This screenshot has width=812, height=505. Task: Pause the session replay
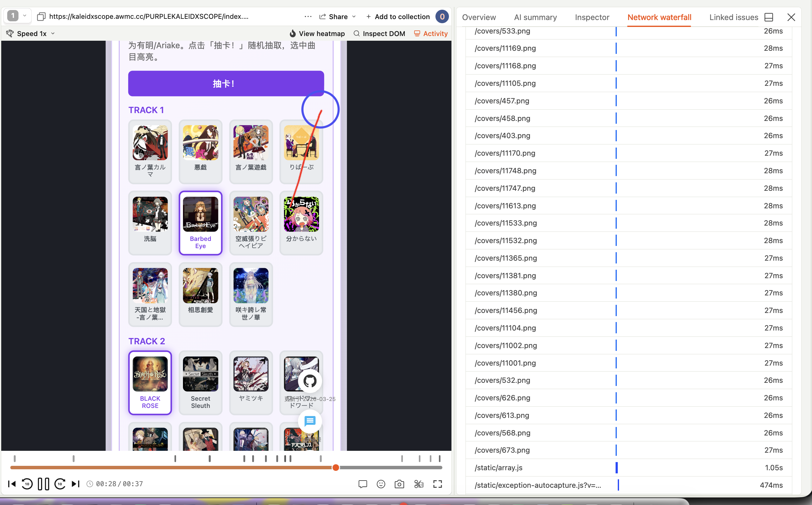click(x=44, y=484)
